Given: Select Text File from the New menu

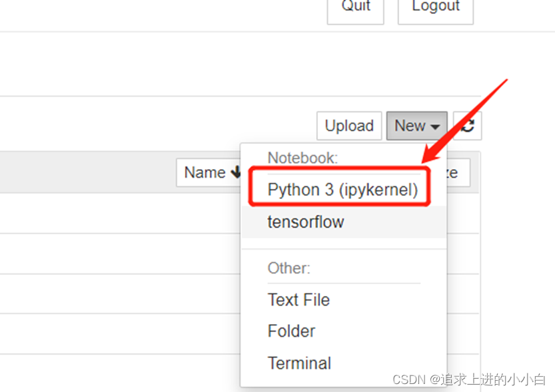Looking at the screenshot, I should [298, 299].
